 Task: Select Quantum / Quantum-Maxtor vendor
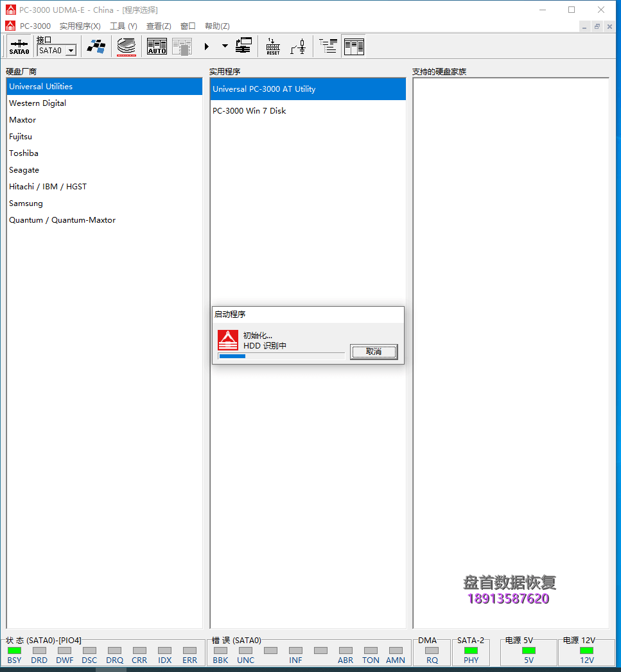[x=104, y=220]
